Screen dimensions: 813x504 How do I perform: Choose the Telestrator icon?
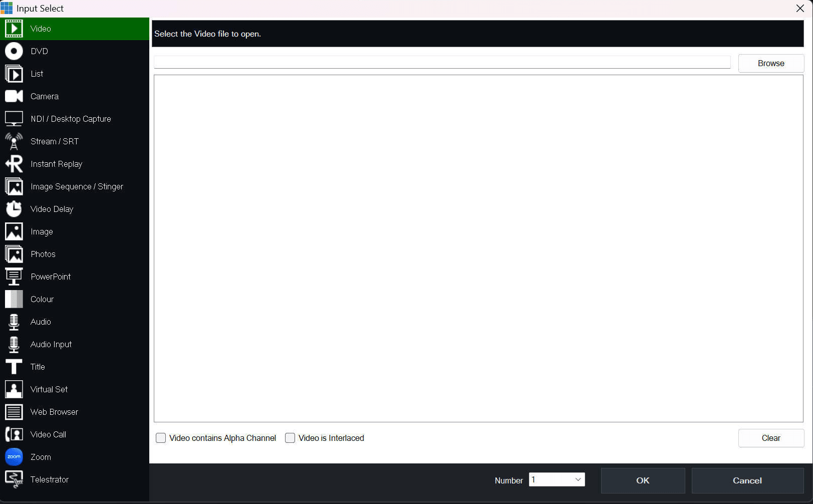pos(14,479)
